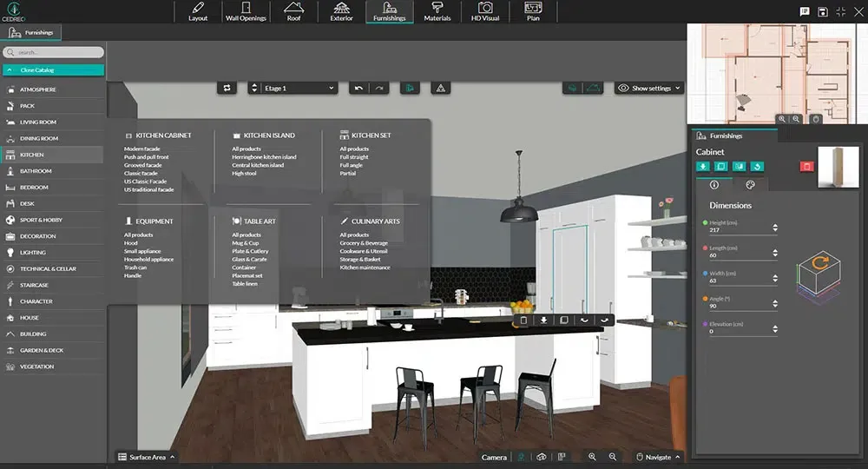
Task: Click the zoom out magnifier in bottom toolbar
Action: coord(613,457)
